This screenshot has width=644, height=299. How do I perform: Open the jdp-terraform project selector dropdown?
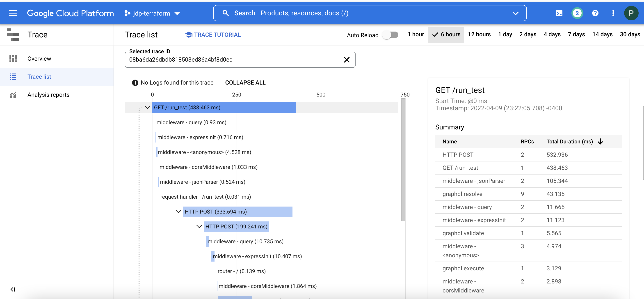click(152, 13)
